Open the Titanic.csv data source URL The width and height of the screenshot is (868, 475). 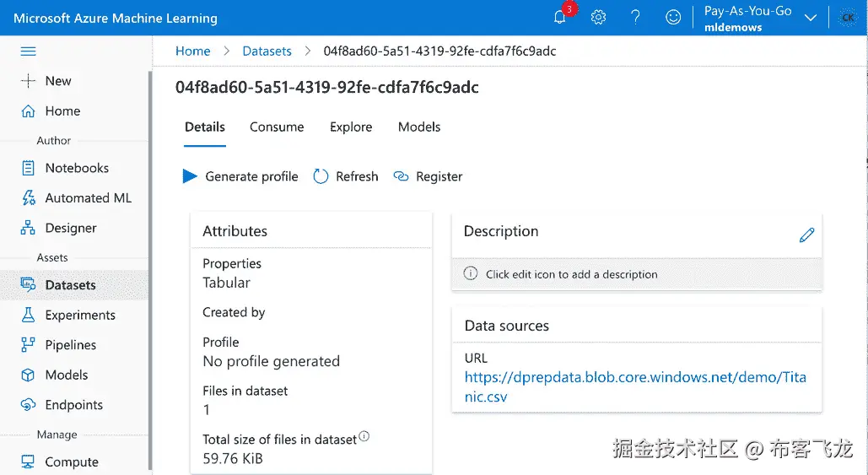point(635,386)
